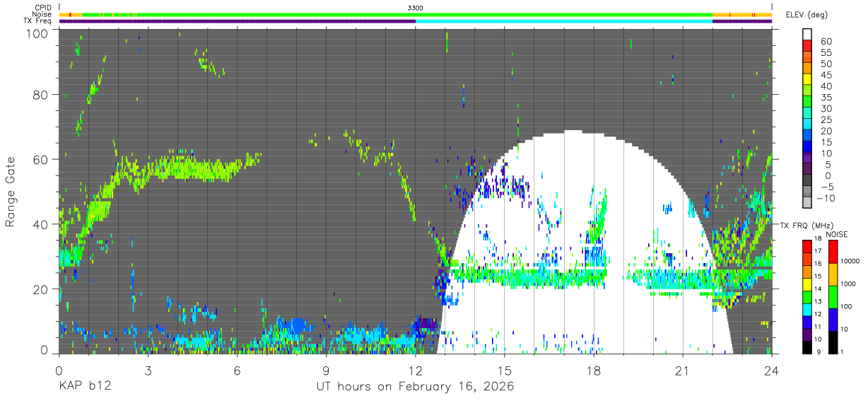Click the cyan segment of the TX Freq strip
This screenshot has height=401, width=868.
click(564, 21)
